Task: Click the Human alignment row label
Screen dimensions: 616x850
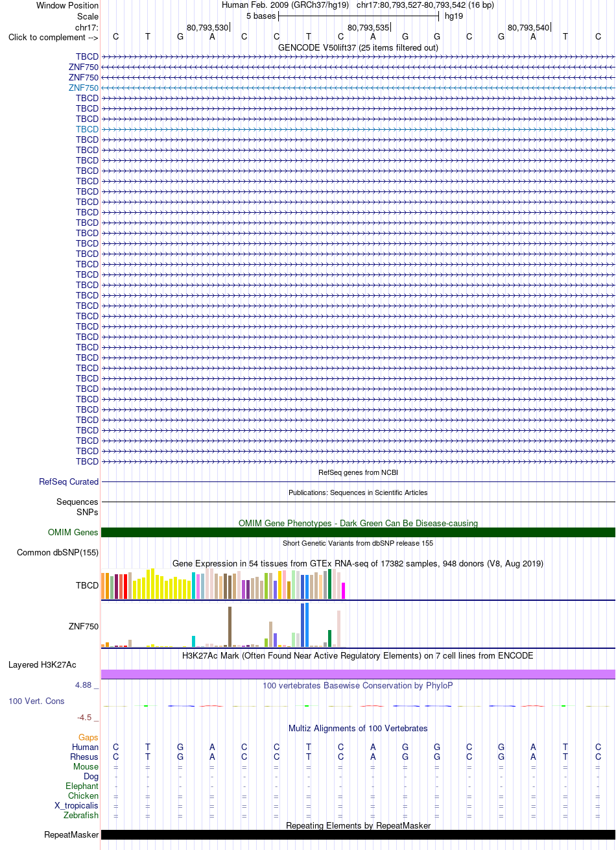Action: (x=86, y=747)
